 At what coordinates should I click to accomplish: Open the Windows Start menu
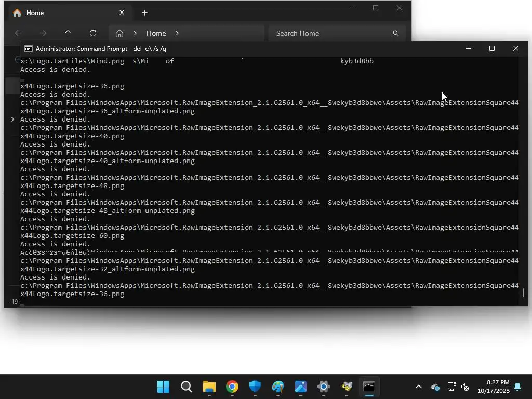tap(163, 387)
